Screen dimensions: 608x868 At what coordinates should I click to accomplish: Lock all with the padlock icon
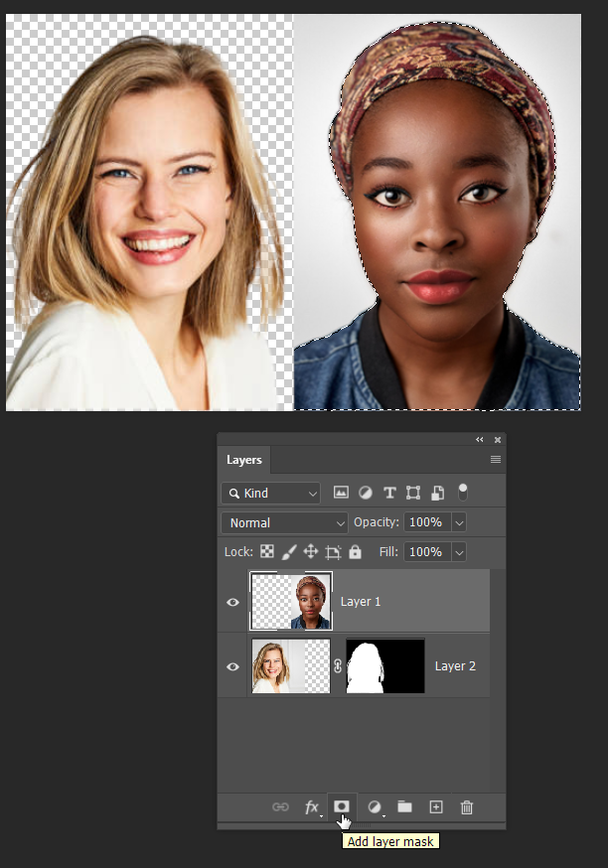[355, 551]
